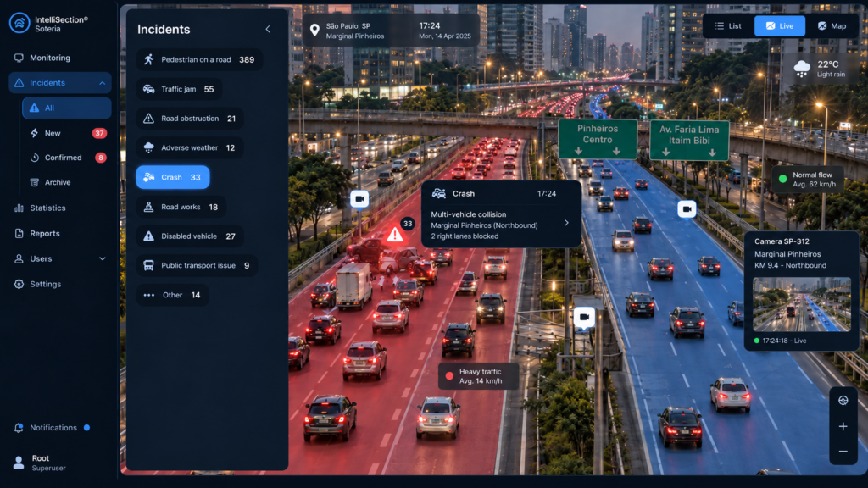Filter by Adverse weather incidents
The width and height of the screenshot is (868, 488).
coord(189,147)
